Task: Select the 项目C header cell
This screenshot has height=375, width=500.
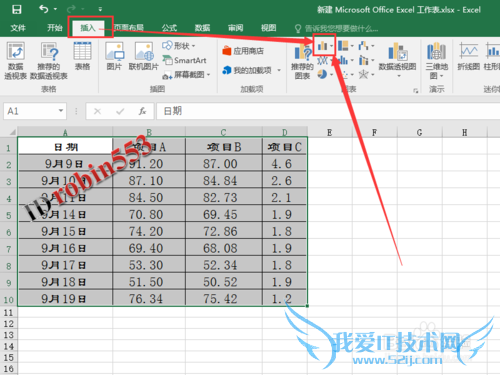Action: (x=284, y=147)
